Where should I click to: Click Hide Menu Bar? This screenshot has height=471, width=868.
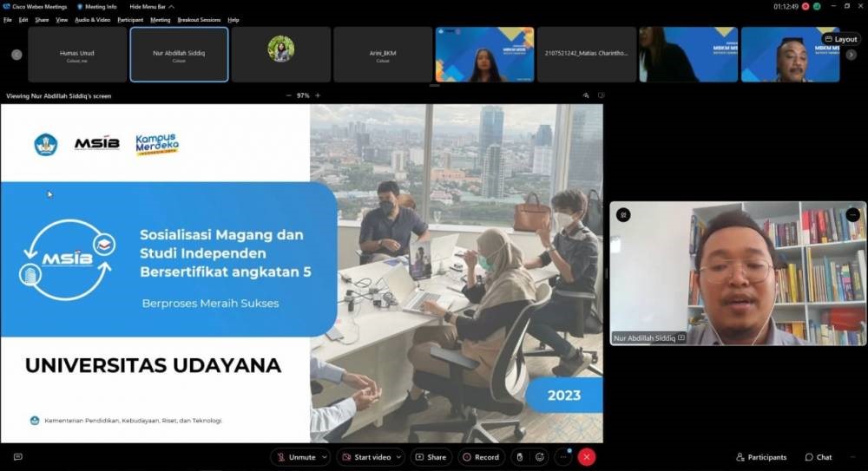pos(152,7)
